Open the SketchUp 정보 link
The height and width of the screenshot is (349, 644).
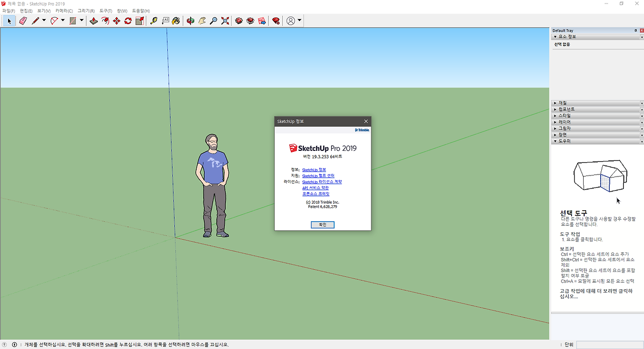coord(314,169)
